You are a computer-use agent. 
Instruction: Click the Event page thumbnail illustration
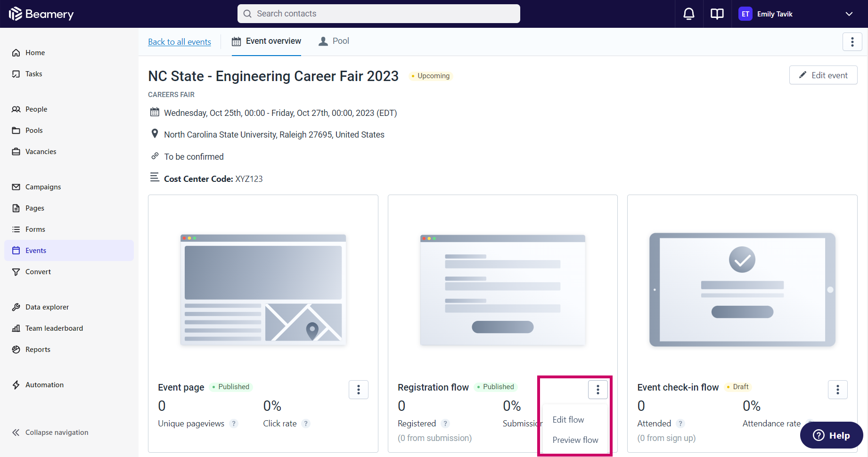pyautogui.click(x=263, y=290)
